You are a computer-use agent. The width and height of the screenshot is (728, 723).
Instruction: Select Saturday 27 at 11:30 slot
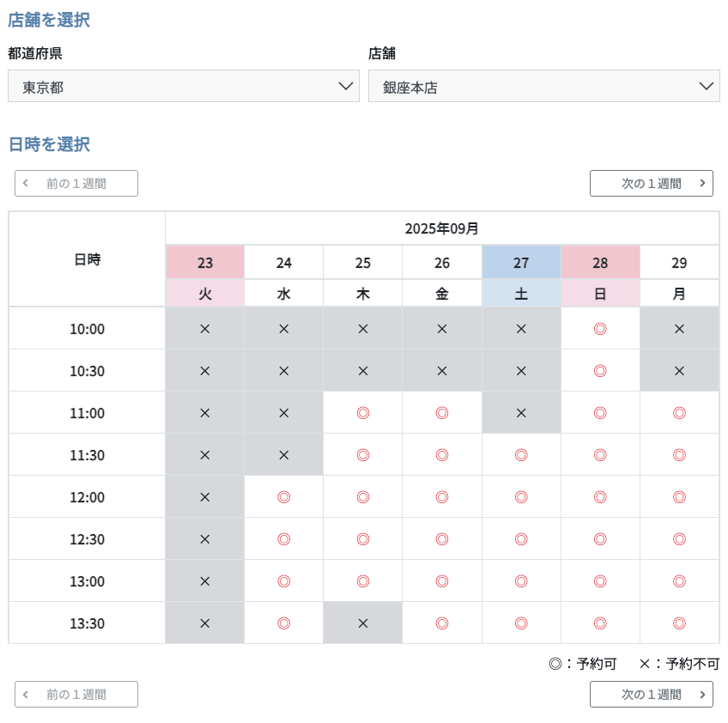tap(521, 455)
